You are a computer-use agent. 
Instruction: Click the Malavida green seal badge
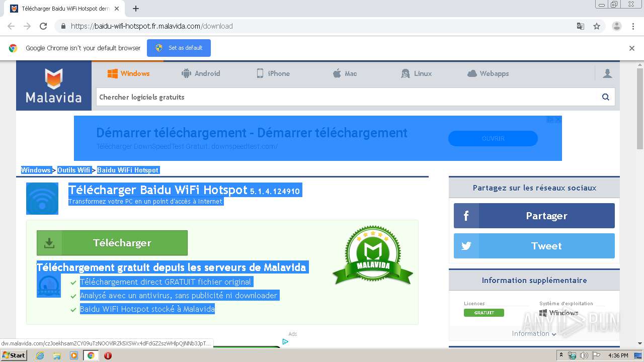(x=373, y=255)
